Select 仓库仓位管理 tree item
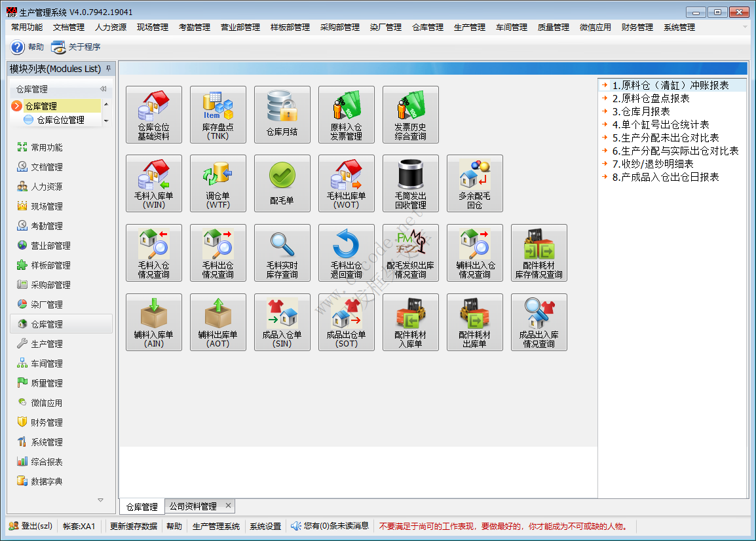This screenshot has height=541, width=756. (61, 120)
